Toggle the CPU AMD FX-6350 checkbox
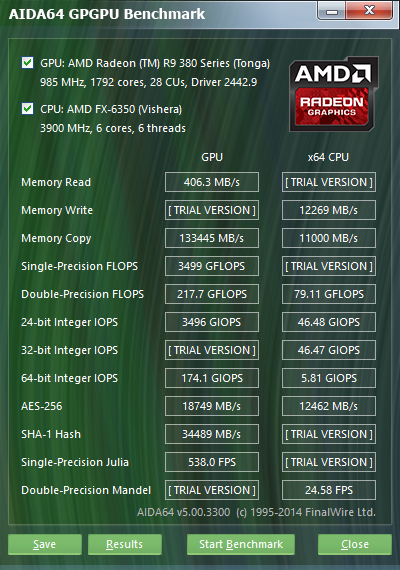The image size is (400, 570). (28, 109)
